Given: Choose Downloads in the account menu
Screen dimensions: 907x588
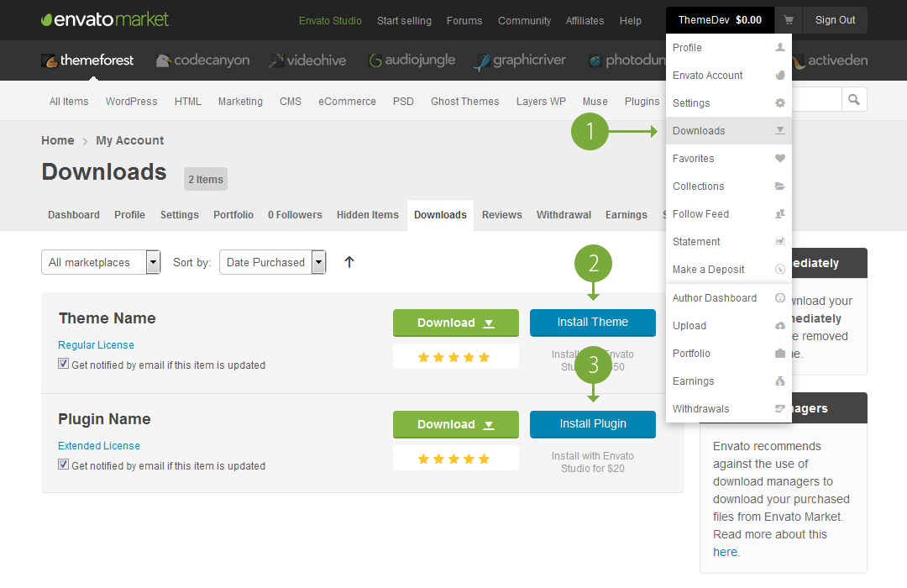Looking at the screenshot, I should point(729,131).
